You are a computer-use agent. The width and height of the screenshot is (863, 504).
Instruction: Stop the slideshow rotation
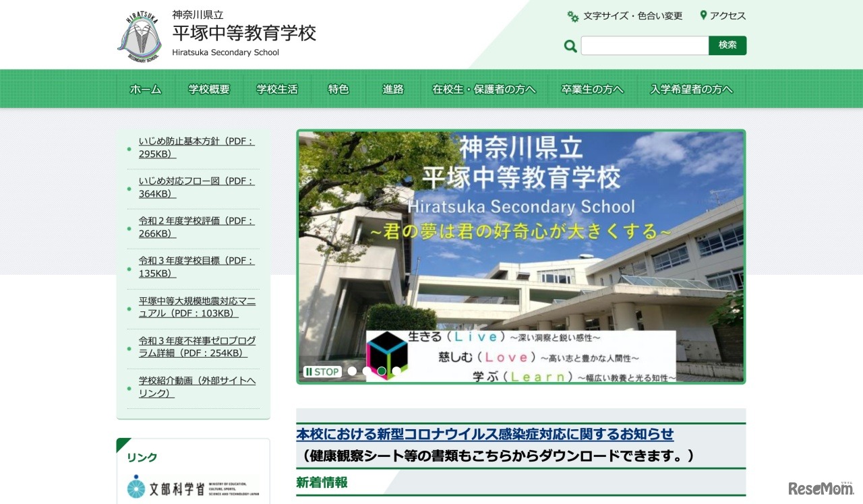point(322,371)
